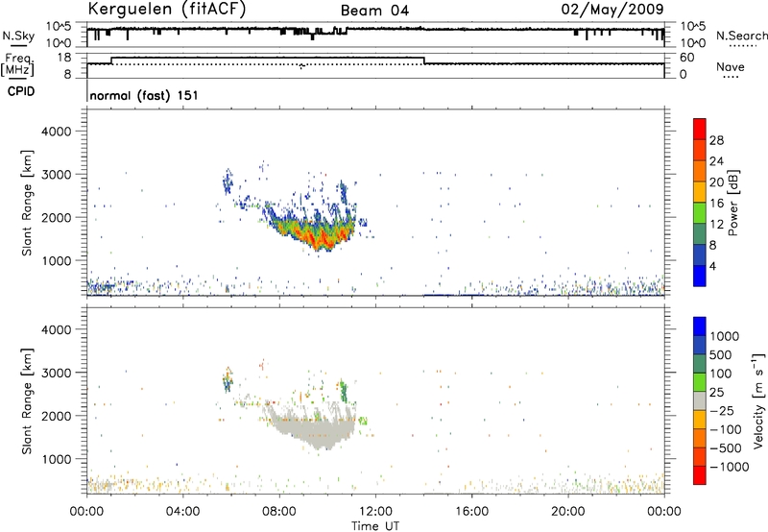Click the '1000' tick in the velocity panel

tap(56, 459)
